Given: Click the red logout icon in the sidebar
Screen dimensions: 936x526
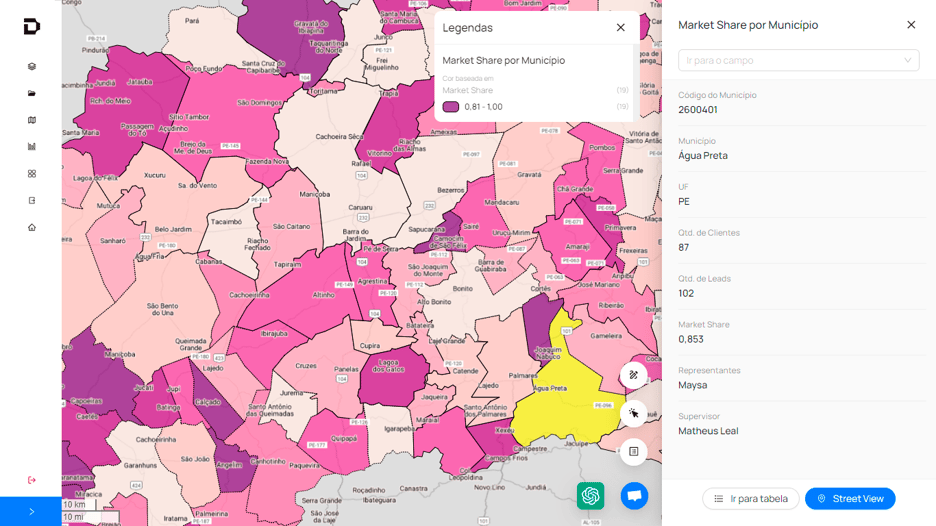Looking at the screenshot, I should pyautogui.click(x=32, y=480).
